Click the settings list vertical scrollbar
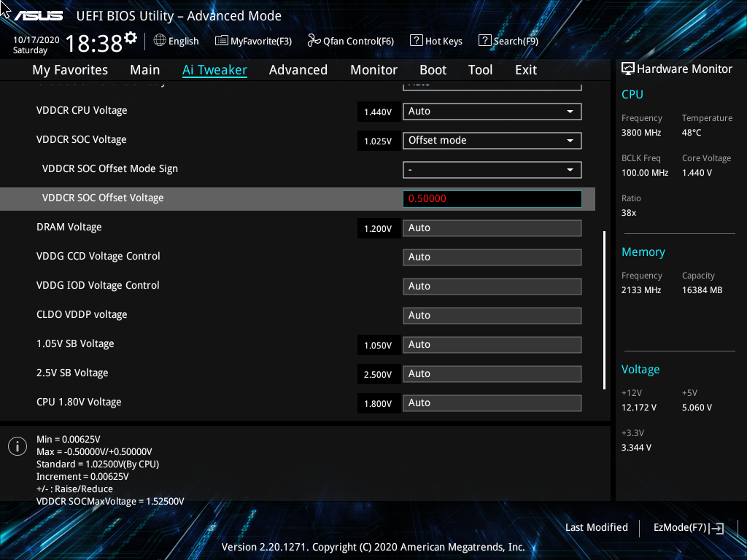 point(604,311)
